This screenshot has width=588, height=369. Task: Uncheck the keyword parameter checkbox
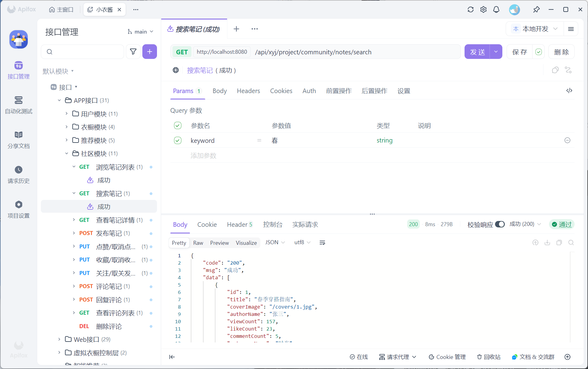point(178,140)
